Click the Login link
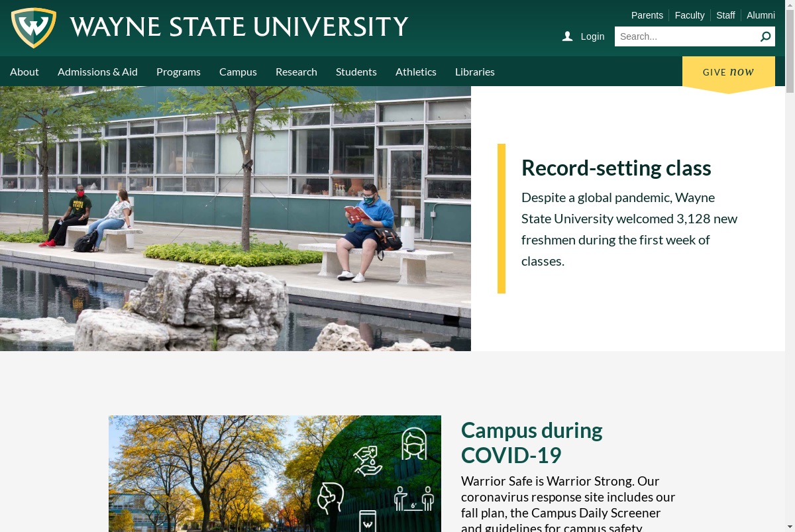The image size is (795, 532). click(592, 36)
